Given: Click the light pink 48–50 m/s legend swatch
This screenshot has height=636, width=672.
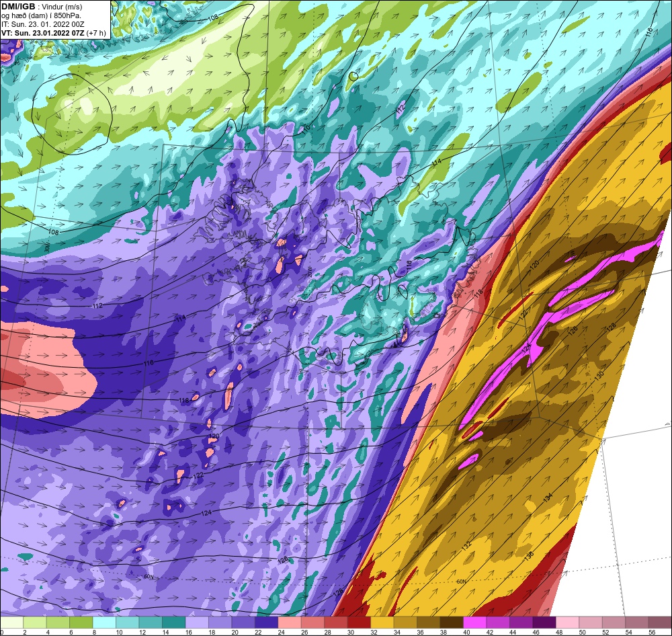Looking at the screenshot, I should 567,623.
